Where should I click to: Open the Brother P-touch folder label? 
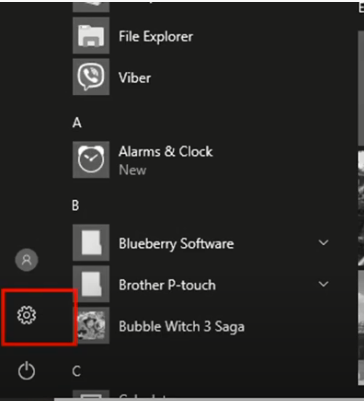click(167, 285)
